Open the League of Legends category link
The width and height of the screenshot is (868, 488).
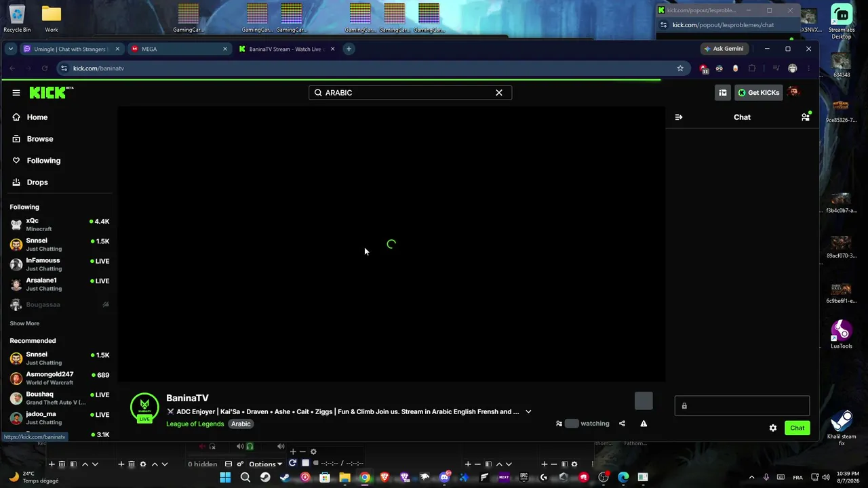coord(195,424)
